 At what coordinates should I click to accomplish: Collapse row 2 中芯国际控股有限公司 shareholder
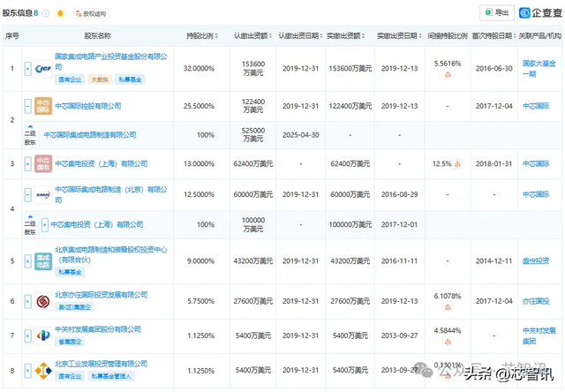click(27, 106)
